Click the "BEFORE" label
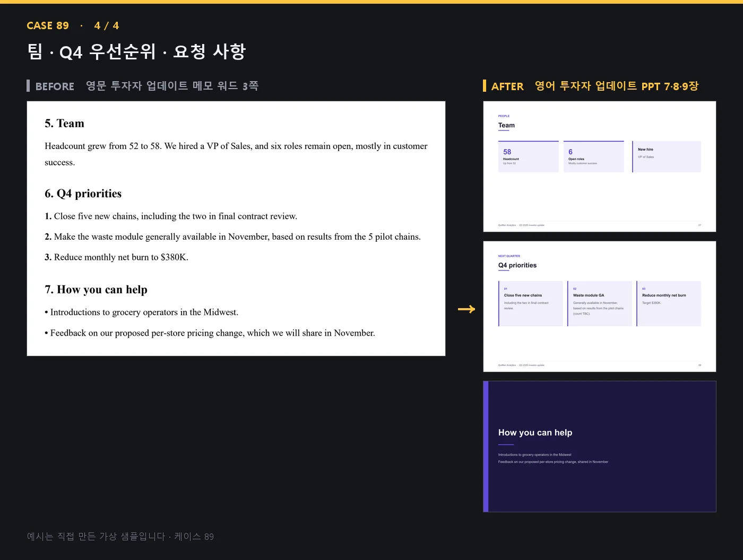743x560 pixels. click(x=55, y=86)
